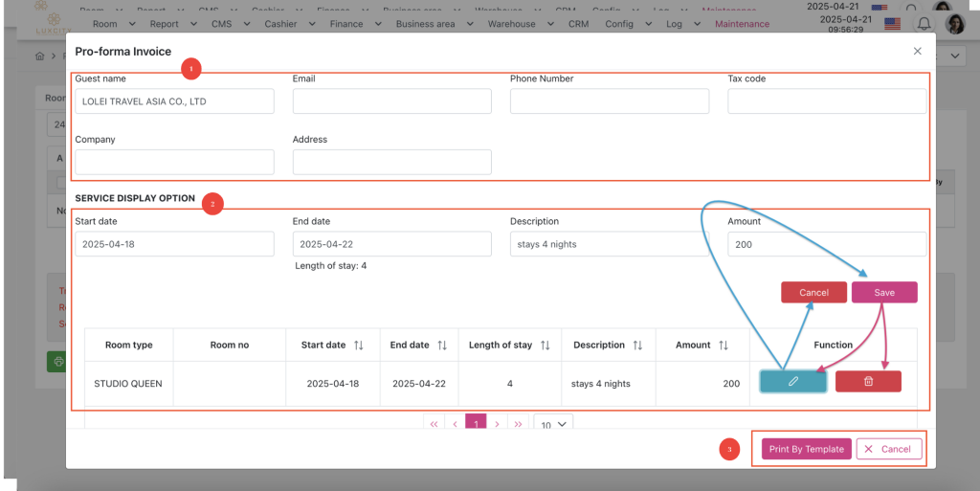Go to the first page of the table
The width and height of the screenshot is (980, 491).
tap(434, 423)
